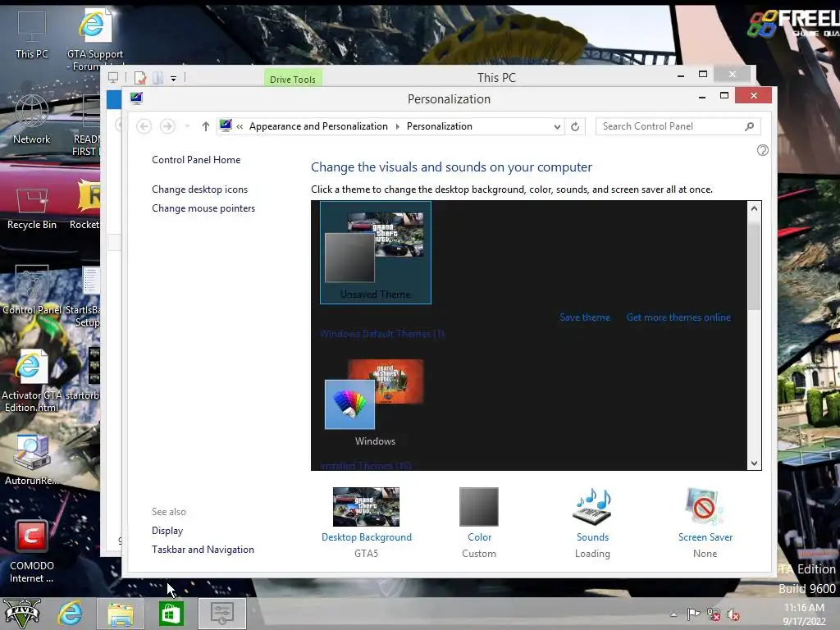This screenshot has width=840, height=630.
Task: Open Control Panel desktop icon
Action: 32,290
